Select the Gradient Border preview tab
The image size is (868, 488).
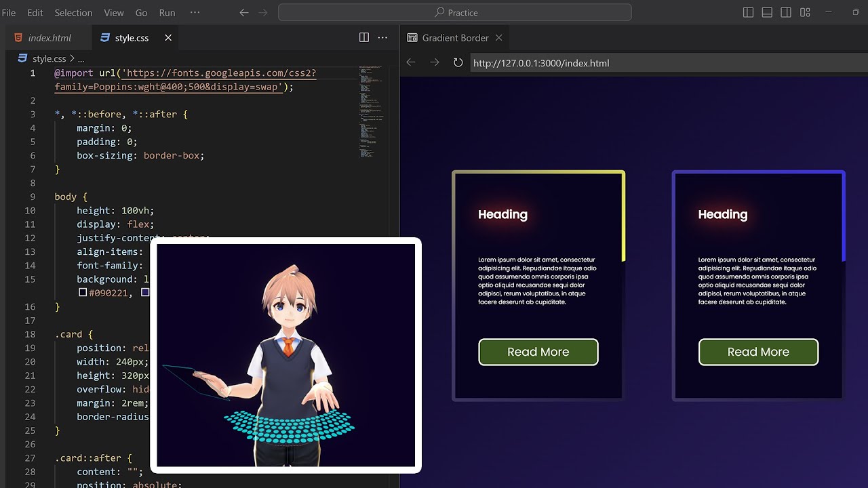point(455,38)
